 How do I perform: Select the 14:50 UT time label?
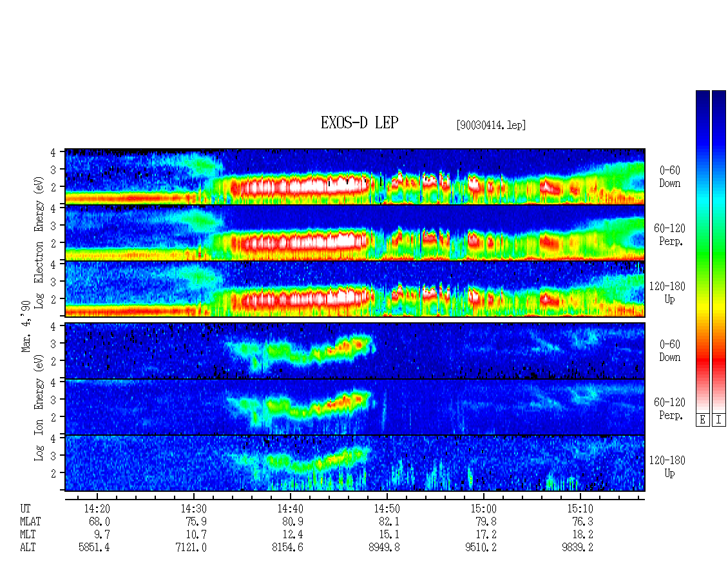coord(387,509)
